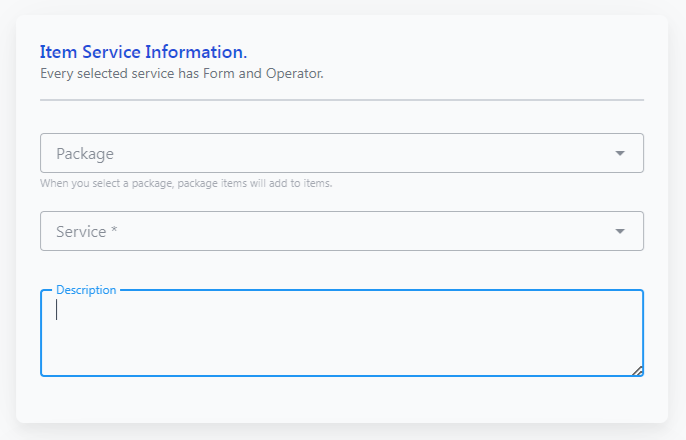The image size is (686, 440).
Task: Click the Description floating label
Action: click(86, 290)
